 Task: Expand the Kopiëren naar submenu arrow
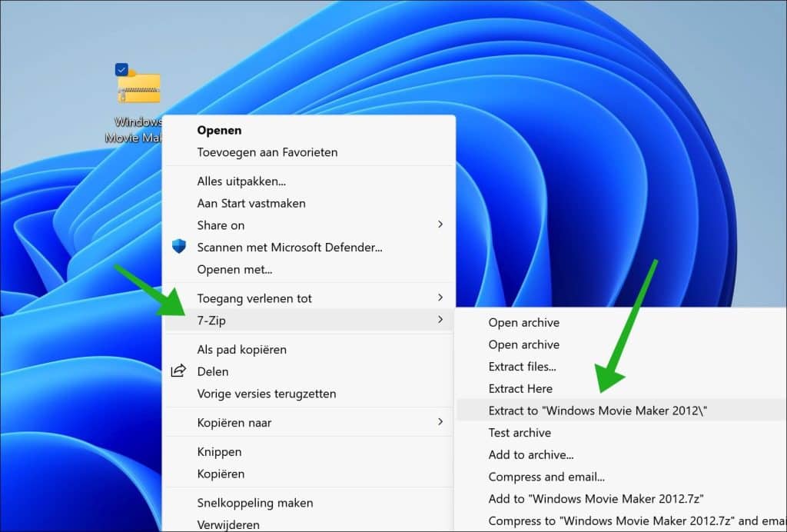[x=440, y=422]
